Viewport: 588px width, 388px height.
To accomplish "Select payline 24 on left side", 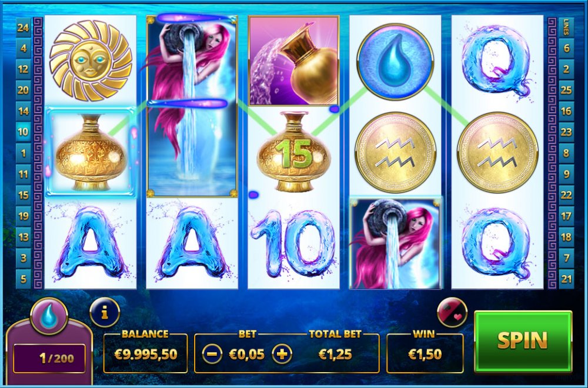I will (x=24, y=27).
